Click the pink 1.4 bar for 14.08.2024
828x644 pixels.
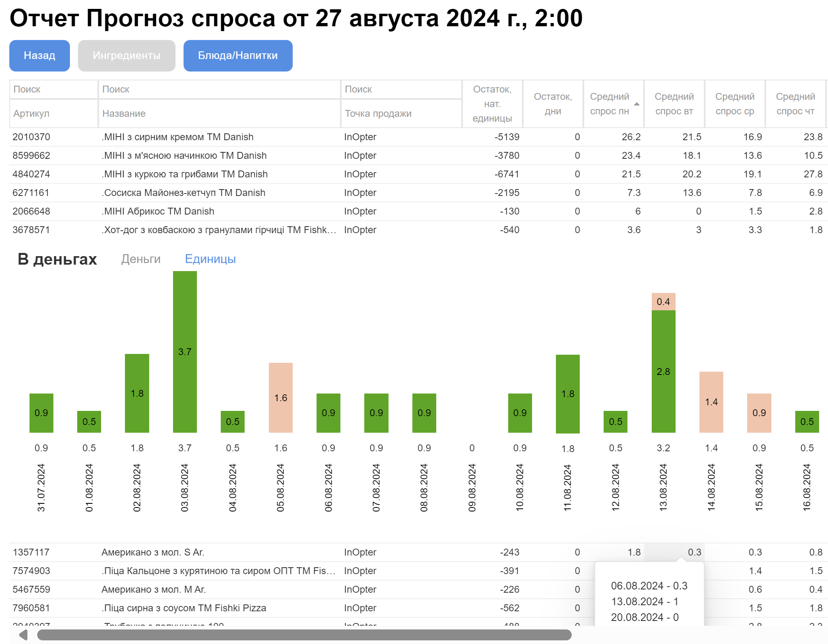(711, 402)
